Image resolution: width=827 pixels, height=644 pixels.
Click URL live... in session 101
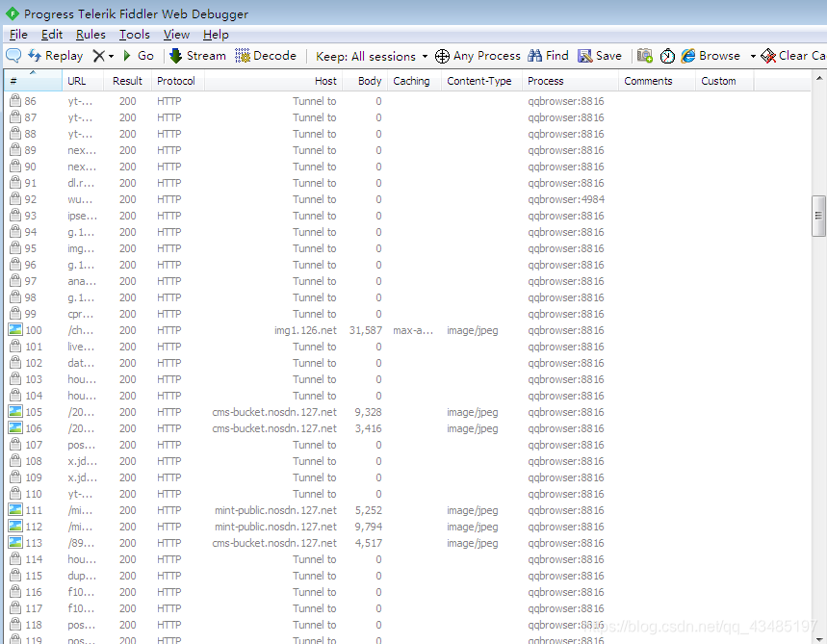(x=81, y=347)
